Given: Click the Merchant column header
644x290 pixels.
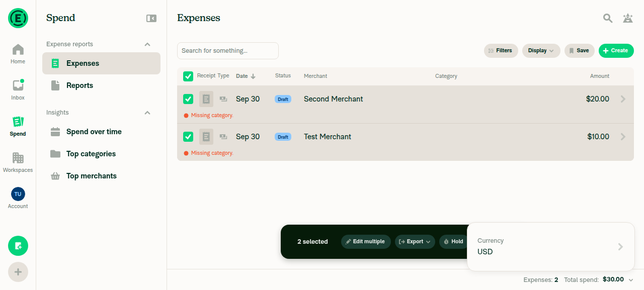Looking at the screenshot, I should pyautogui.click(x=315, y=76).
